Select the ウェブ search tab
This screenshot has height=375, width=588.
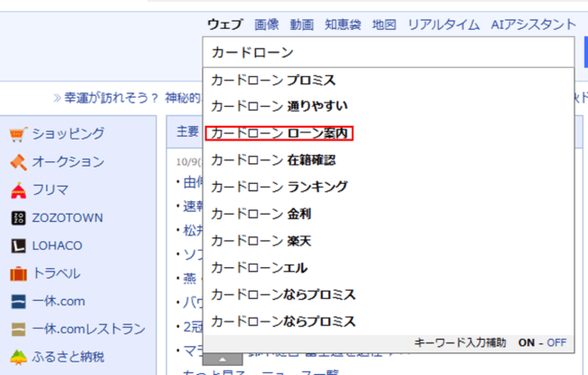point(225,24)
